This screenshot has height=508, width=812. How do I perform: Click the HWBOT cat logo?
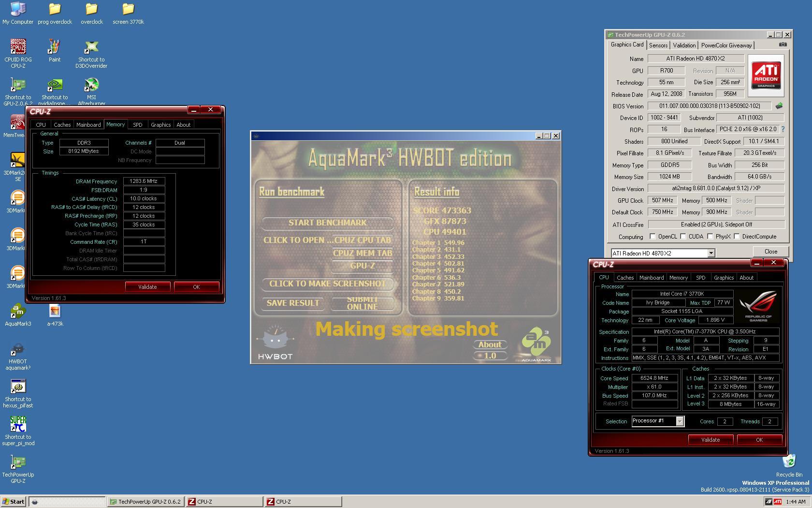click(275, 342)
